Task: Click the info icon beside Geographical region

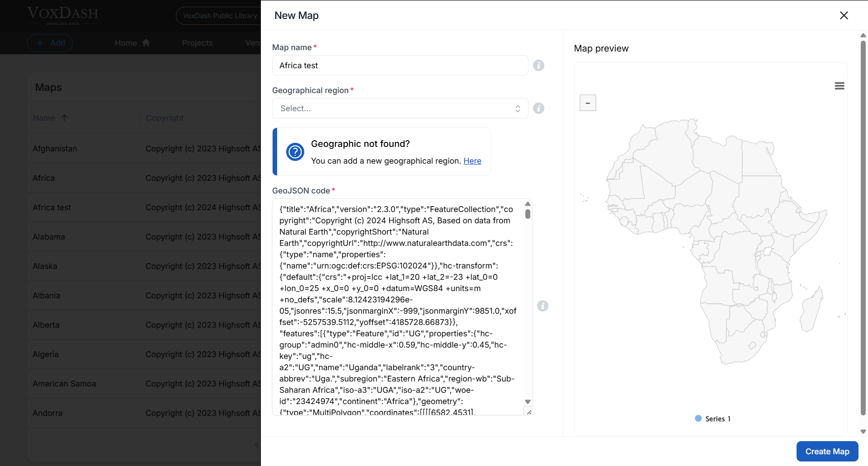Action: (x=538, y=108)
